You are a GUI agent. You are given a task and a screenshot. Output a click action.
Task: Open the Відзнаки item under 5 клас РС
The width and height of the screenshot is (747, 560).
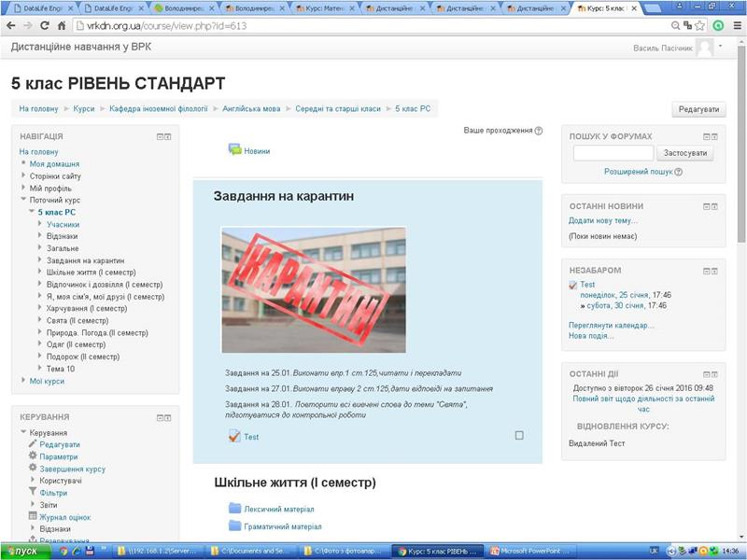62,236
